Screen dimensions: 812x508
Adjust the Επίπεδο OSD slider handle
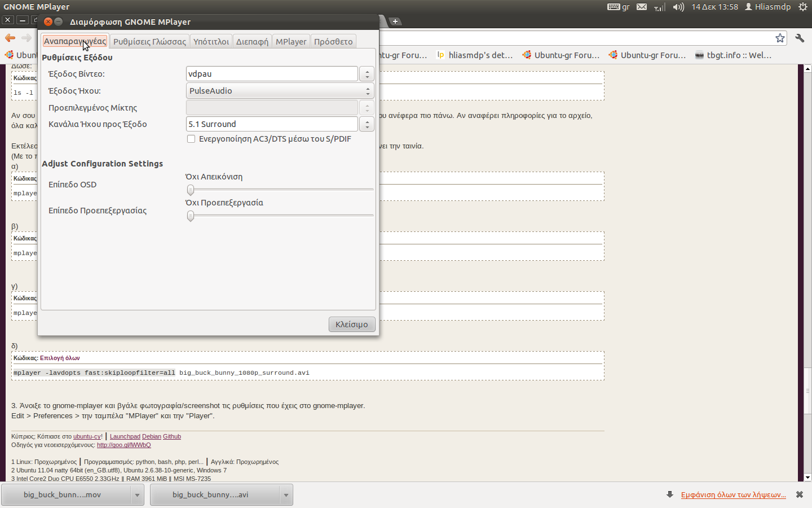(191, 190)
